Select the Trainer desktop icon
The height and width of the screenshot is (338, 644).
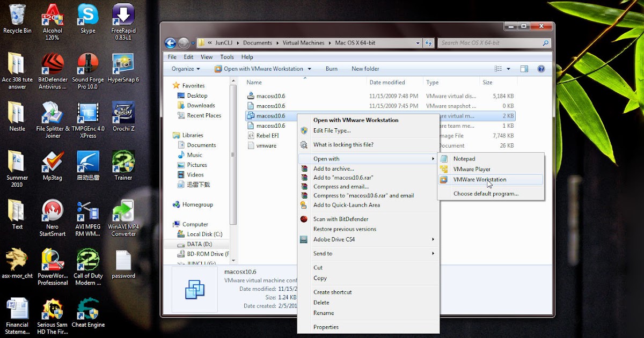point(123,166)
